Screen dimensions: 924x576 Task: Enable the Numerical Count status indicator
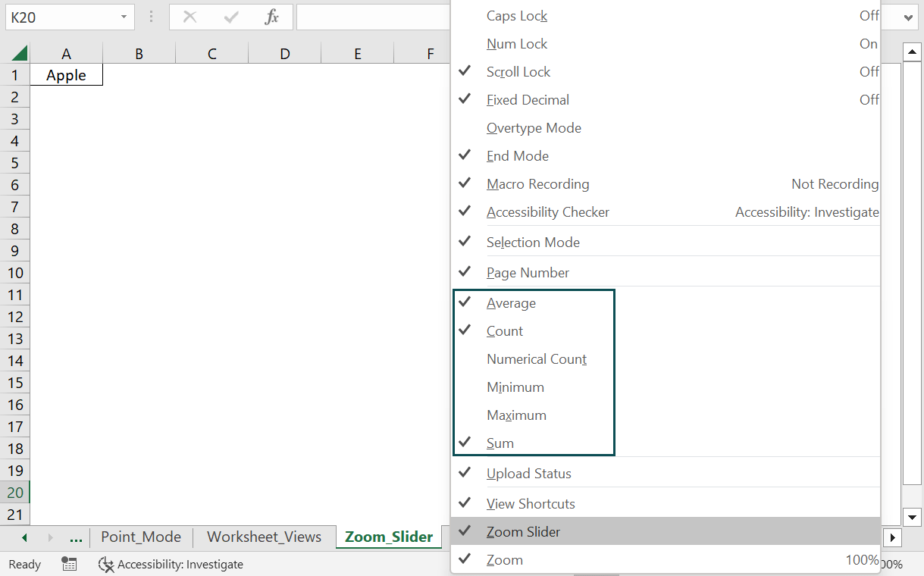537,358
